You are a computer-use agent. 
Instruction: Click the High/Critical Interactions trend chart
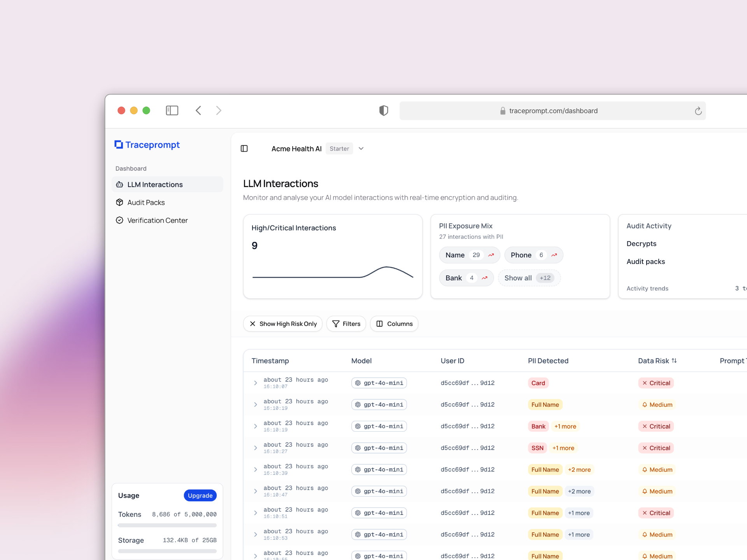coord(333,272)
